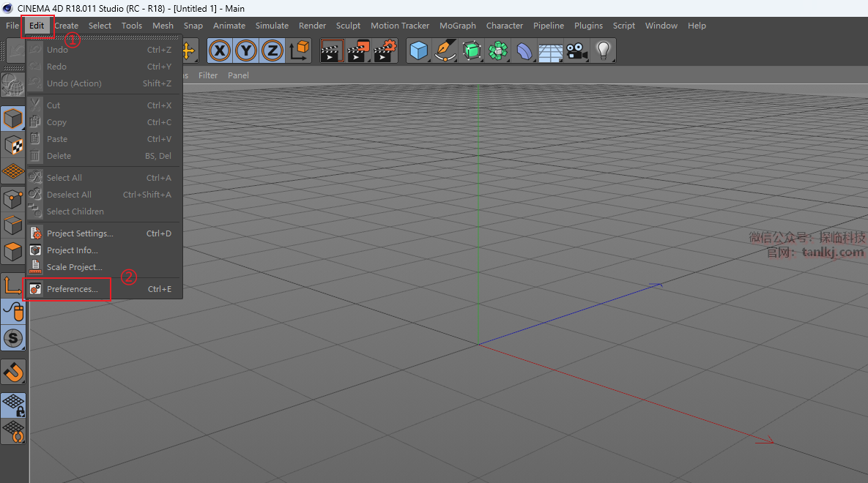Open Edit Render Settings gear clapperboard
This screenshot has height=483, width=868.
[385, 50]
